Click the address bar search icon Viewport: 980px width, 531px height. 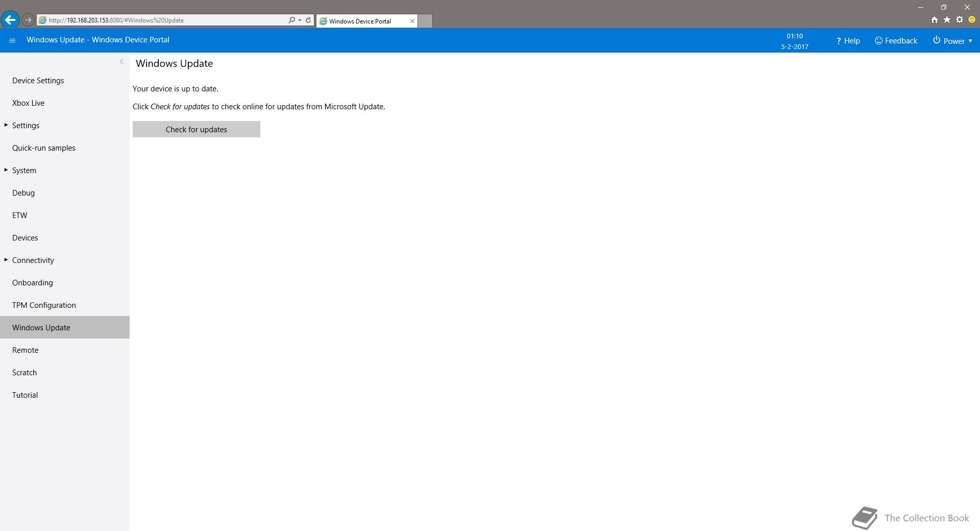(291, 20)
